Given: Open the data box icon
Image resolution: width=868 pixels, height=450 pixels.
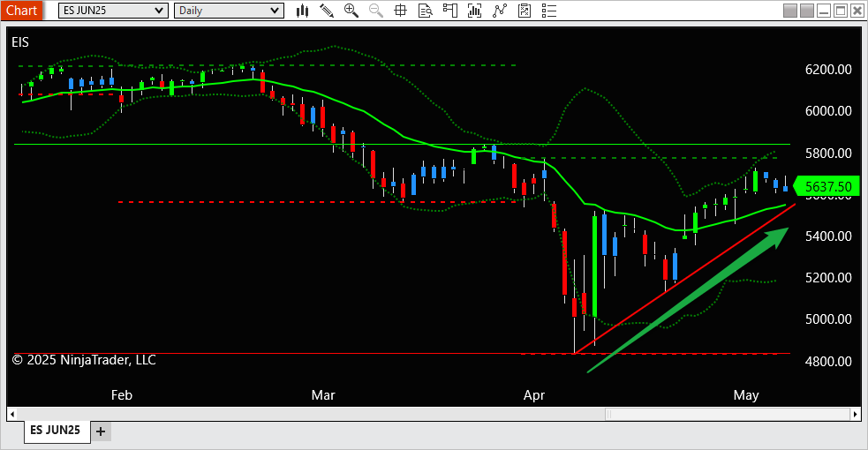Looking at the screenshot, I should pyautogui.click(x=425, y=11).
